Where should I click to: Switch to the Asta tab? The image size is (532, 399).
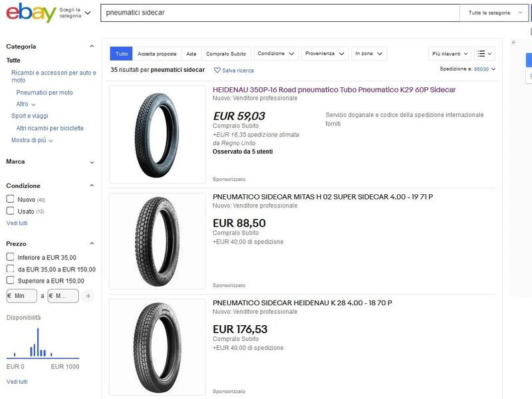click(x=191, y=54)
